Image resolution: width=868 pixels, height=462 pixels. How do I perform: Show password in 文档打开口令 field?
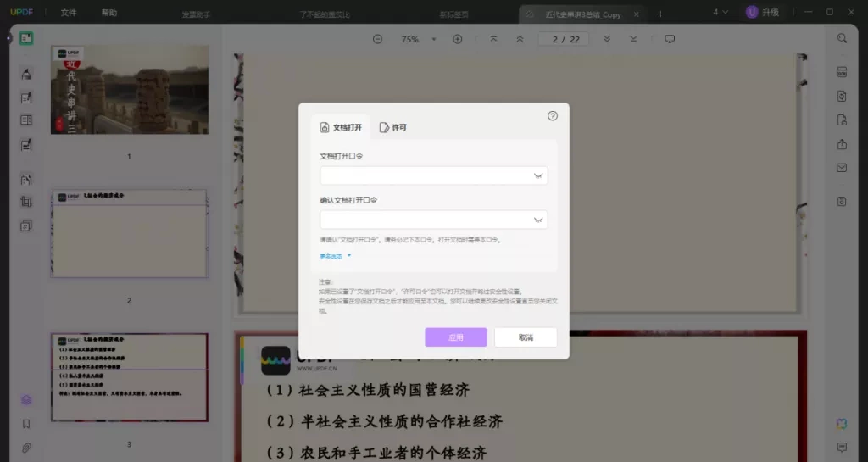pyautogui.click(x=538, y=176)
